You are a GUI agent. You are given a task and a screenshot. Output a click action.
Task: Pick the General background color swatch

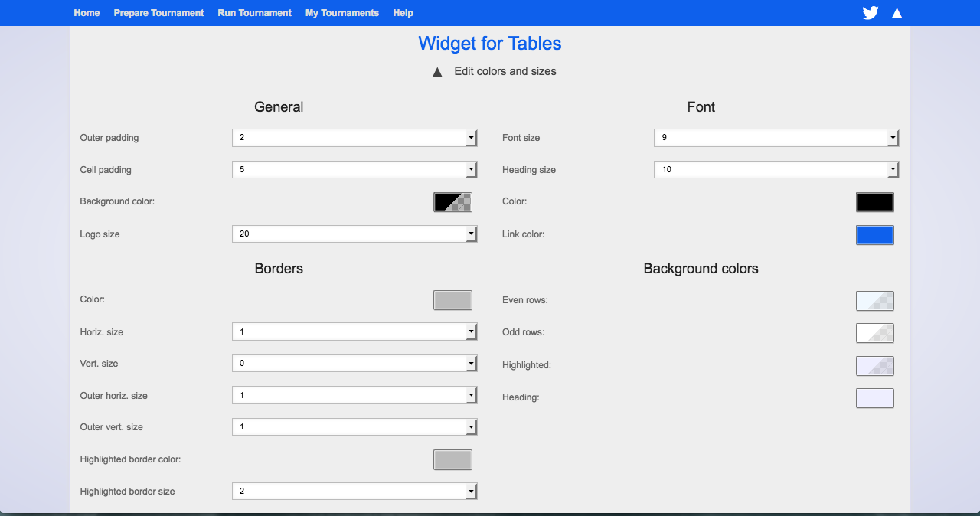[452, 202]
